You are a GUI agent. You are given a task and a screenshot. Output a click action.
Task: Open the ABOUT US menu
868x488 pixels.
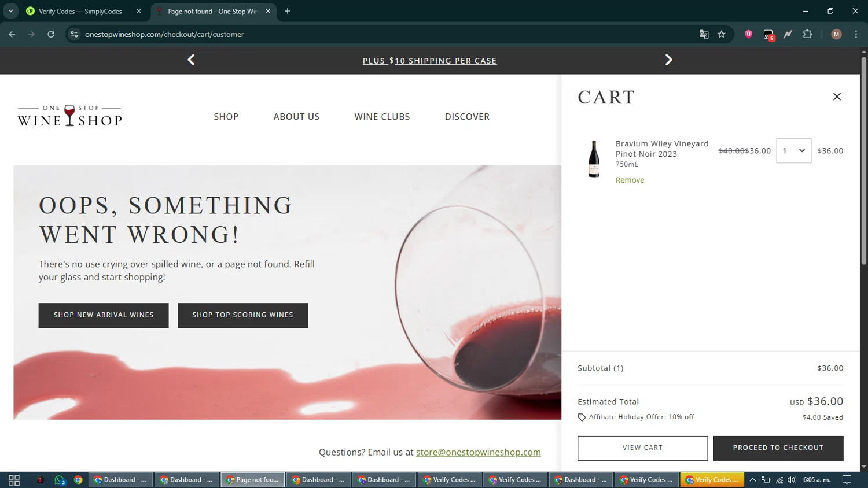(x=296, y=117)
